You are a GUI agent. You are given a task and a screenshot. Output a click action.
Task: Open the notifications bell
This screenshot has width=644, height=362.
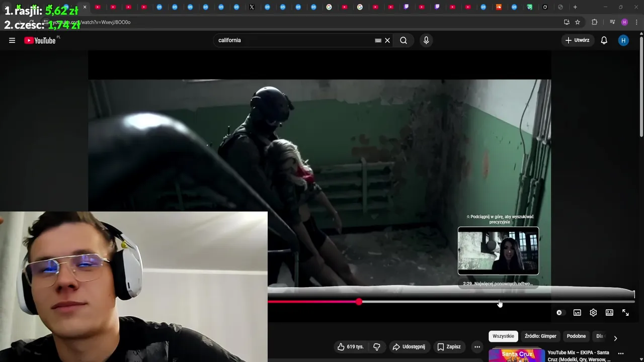[x=604, y=40]
